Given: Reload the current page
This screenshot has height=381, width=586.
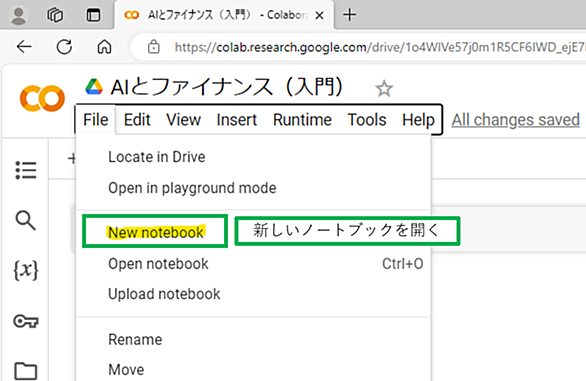Looking at the screenshot, I should 64,47.
